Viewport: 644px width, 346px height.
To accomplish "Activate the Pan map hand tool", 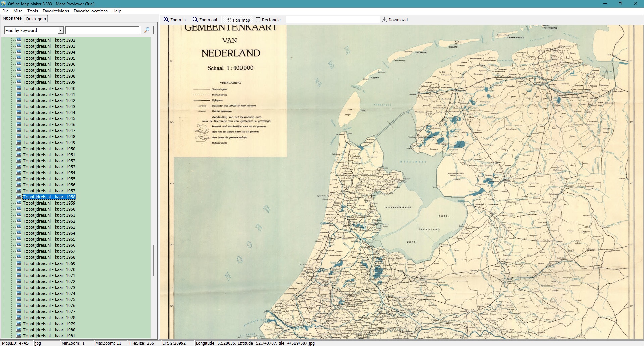I will point(230,20).
